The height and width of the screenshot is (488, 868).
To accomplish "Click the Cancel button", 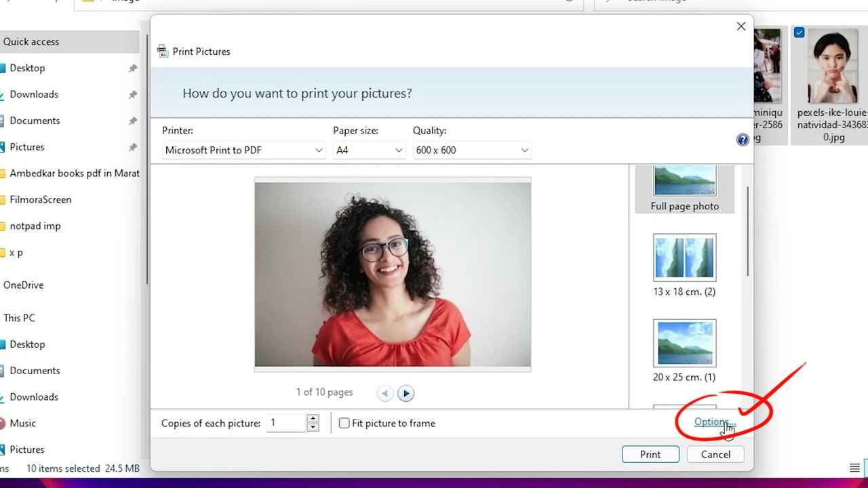I will point(715,454).
